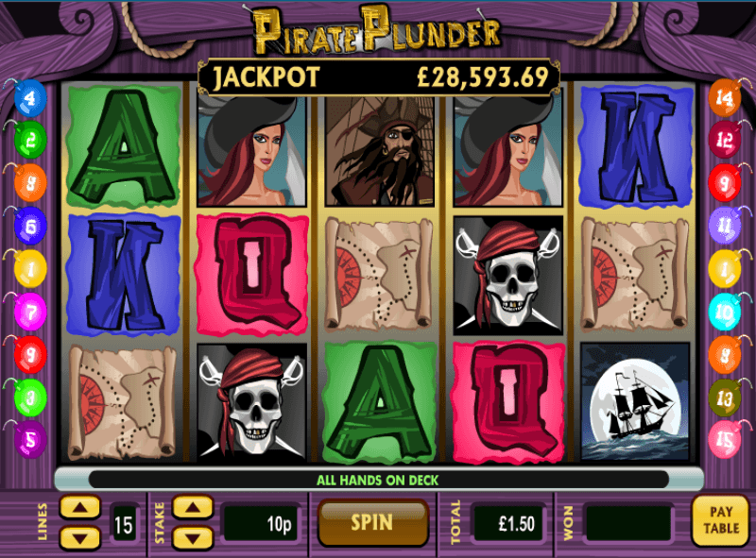Raise the stake with up arrow
Screen dimensions: 756x558
pos(193,507)
